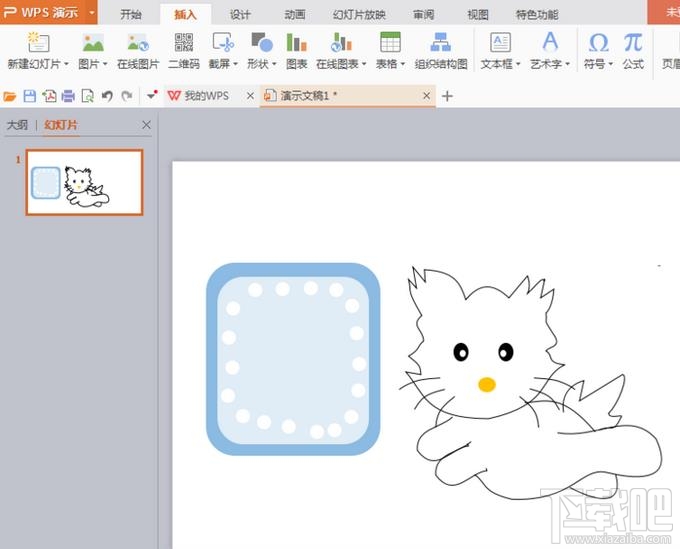Switch to the 开始 ribbon tab
This screenshot has height=549, width=680.
pyautogui.click(x=131, y=15)
